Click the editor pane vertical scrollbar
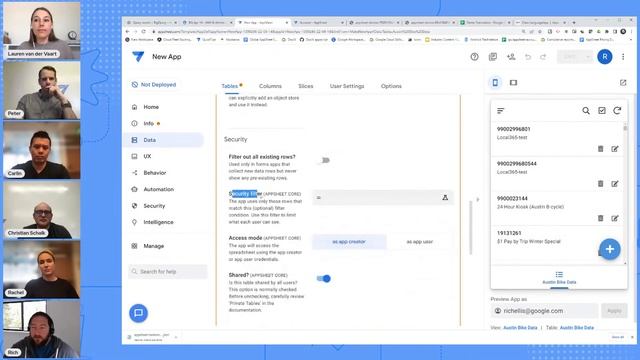The image size is (640, 360). click(470, 227)
